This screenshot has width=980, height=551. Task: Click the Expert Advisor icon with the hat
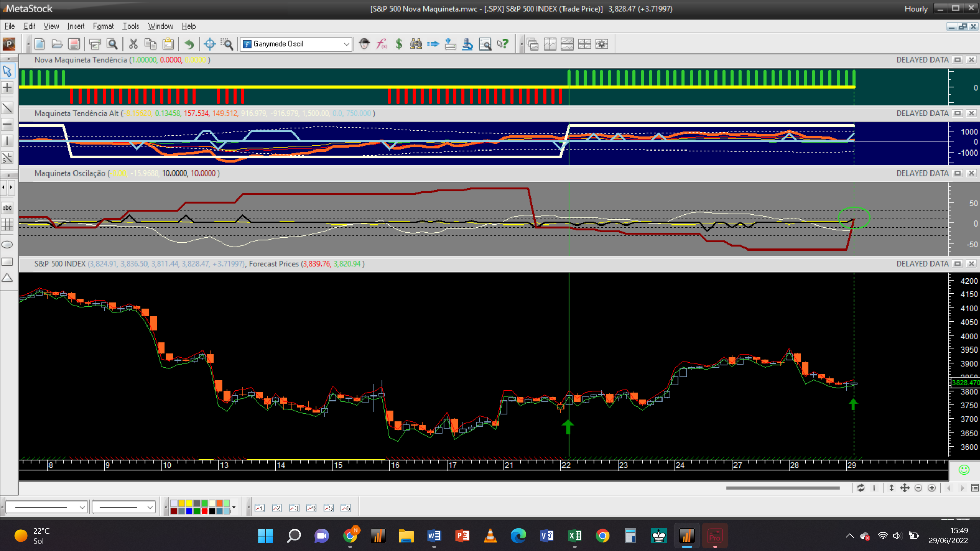click(364, 44)
